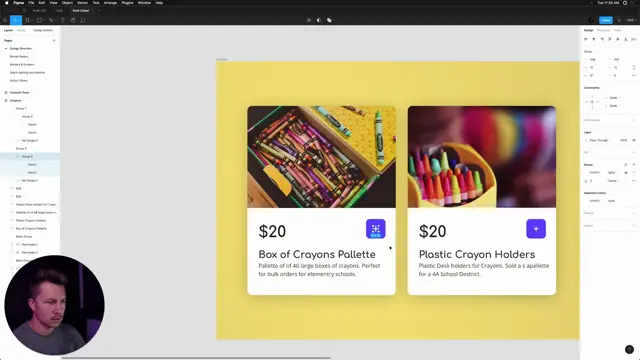Click the crayon box photo on the left card
Viewport: 640px width, 360px height.
[321, 157]
